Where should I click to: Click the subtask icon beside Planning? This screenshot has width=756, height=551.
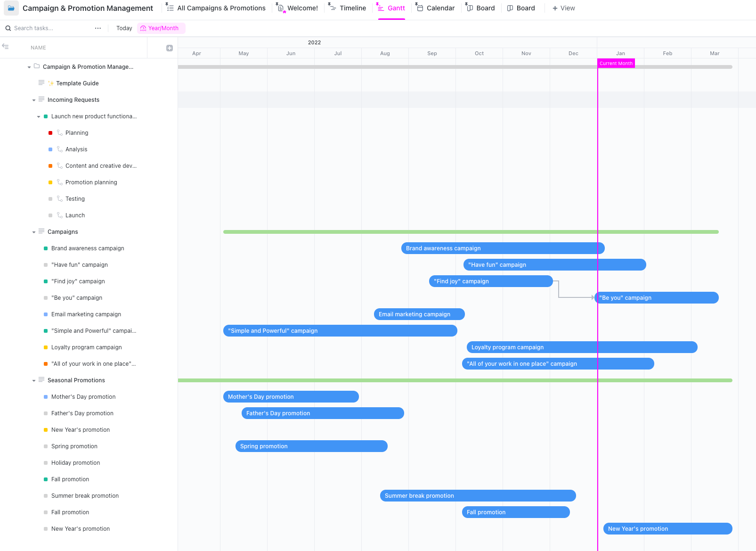coord(60,133)
